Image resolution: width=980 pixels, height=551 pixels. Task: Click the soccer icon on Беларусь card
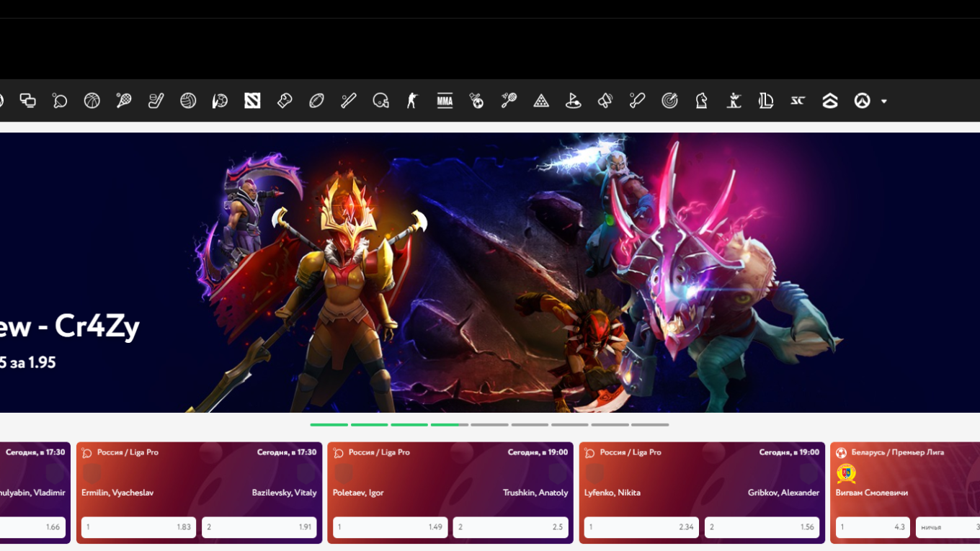841,453
